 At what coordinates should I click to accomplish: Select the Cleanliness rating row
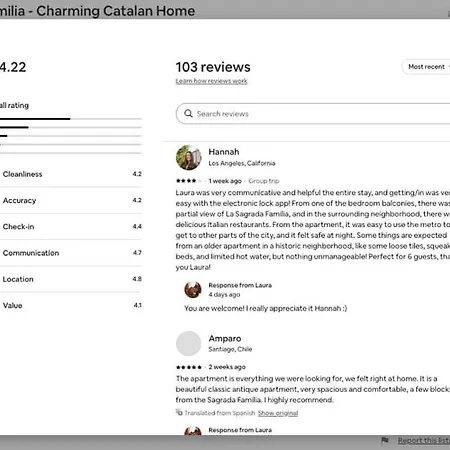point(71,174)
